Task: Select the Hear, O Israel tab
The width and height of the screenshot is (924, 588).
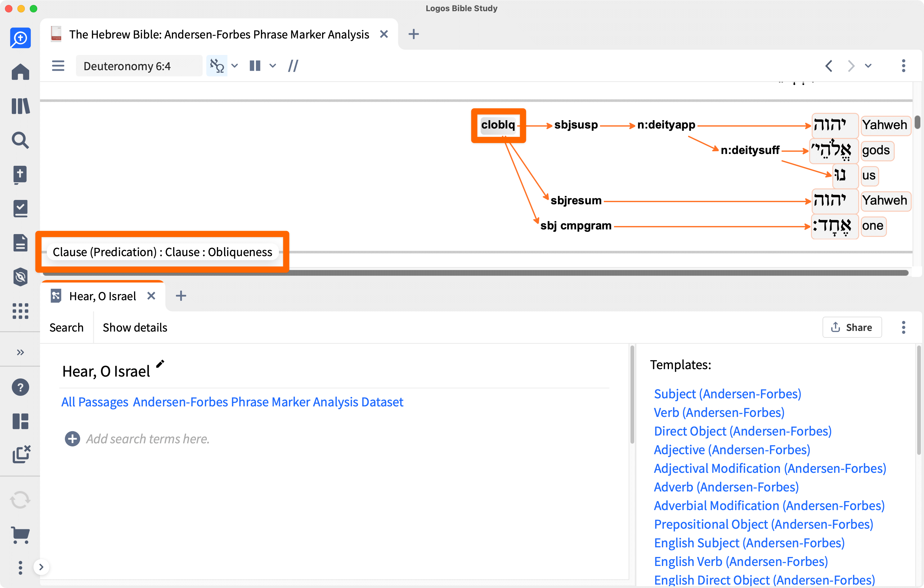Action: point(102,296)
